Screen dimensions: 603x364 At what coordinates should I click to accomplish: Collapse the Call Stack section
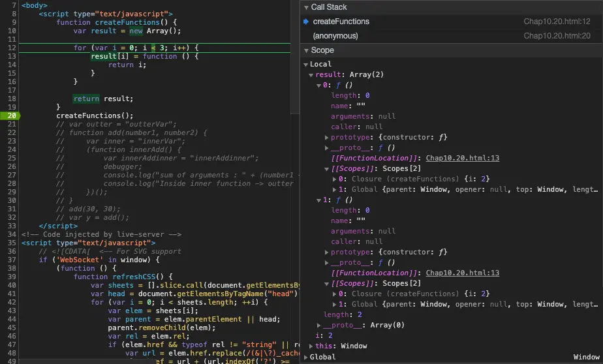[307, 7]
